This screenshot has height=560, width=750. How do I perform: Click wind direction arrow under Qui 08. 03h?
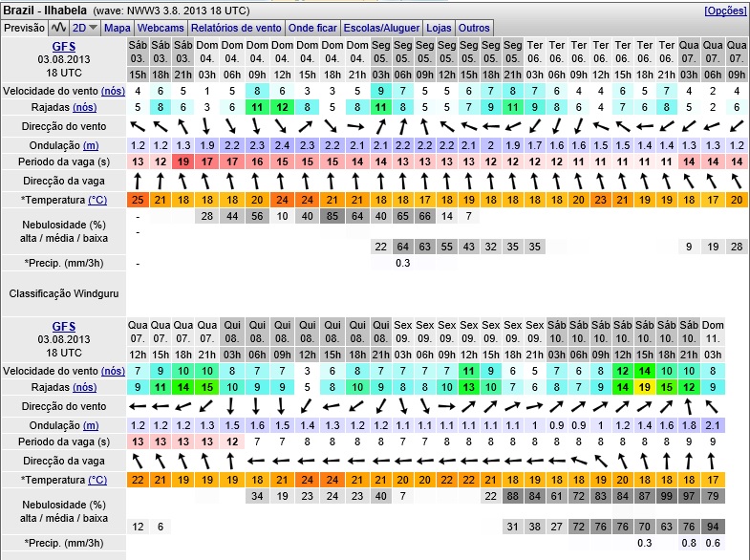pos(231,406)
